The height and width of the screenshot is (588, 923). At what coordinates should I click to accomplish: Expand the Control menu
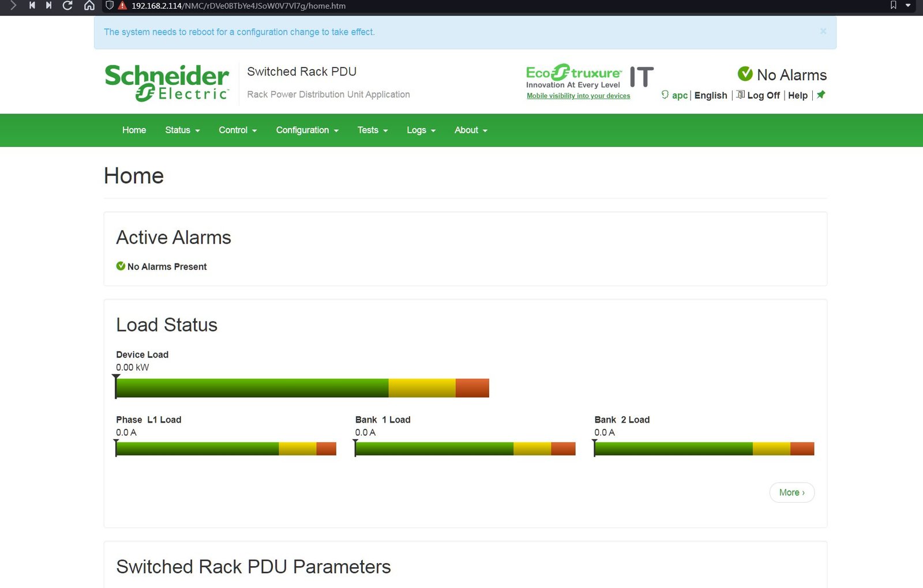point(238,130)
